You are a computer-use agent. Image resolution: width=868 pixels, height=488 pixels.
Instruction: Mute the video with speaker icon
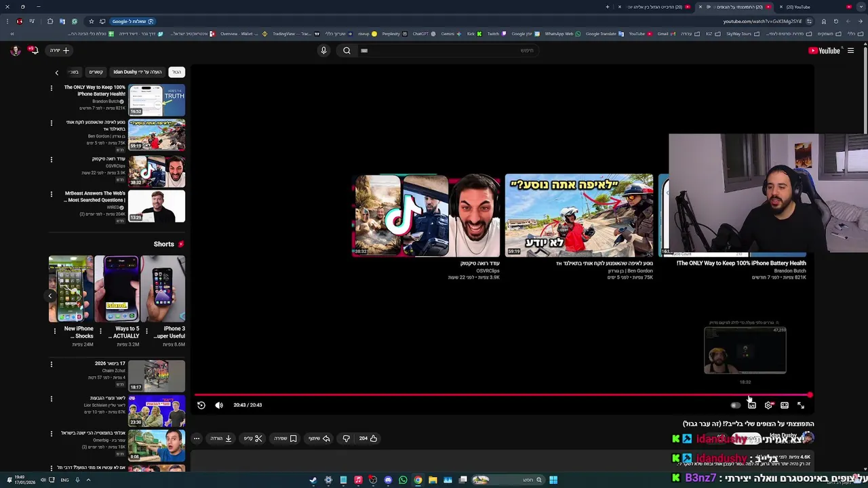(x=219, y=405)
